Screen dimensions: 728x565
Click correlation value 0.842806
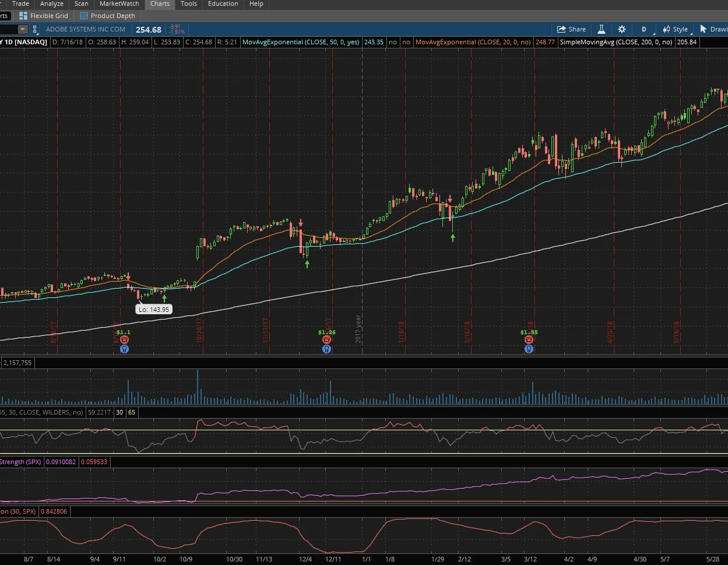point(53,511)
